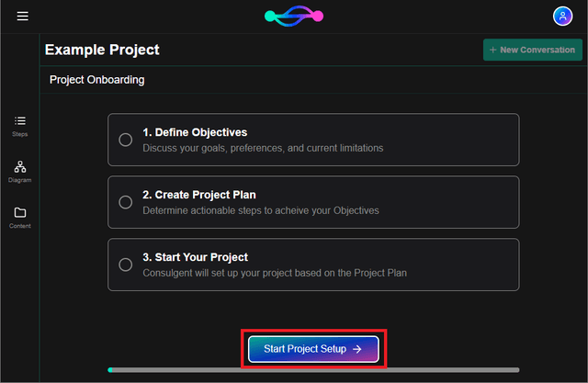Expand the '2. Create Project Plan' step title
The image size is (588, 383).
[199, 195]
